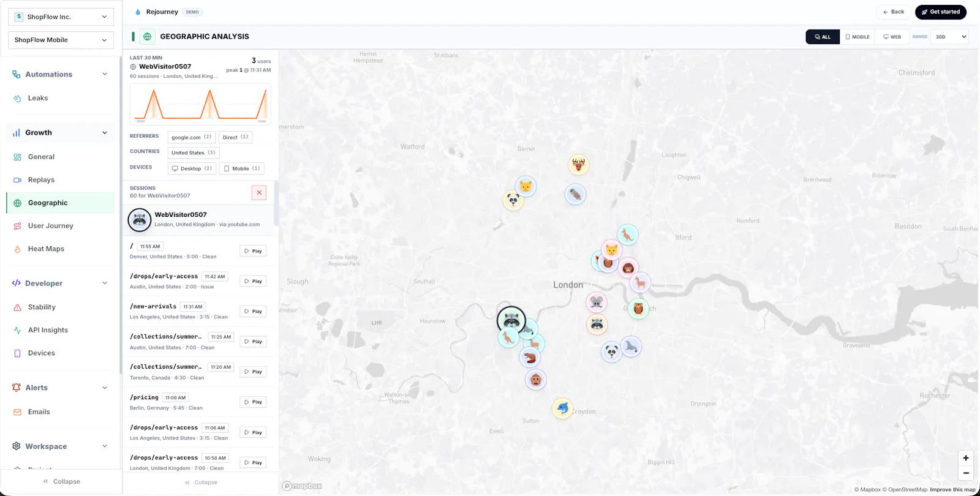Click the Leaks droplet icon in sidebar
This screenshot has height=496, width=980.
(17, 98)
